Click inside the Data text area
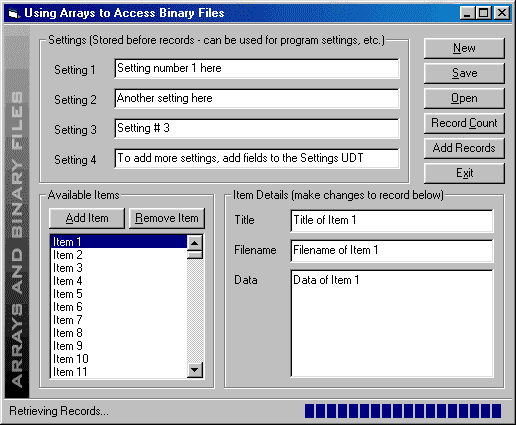 (392, 324)
